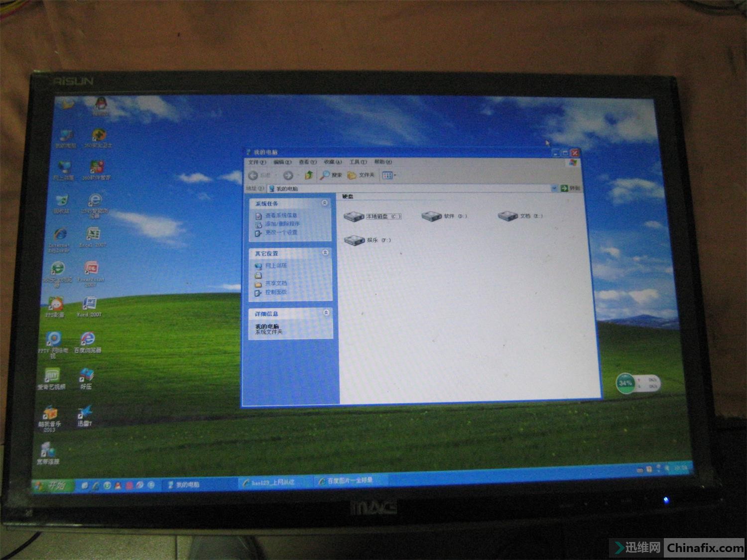Open the Recycle Bin (回收站) icon
This screenshot has width=747, height=560.
pos(62,204)
